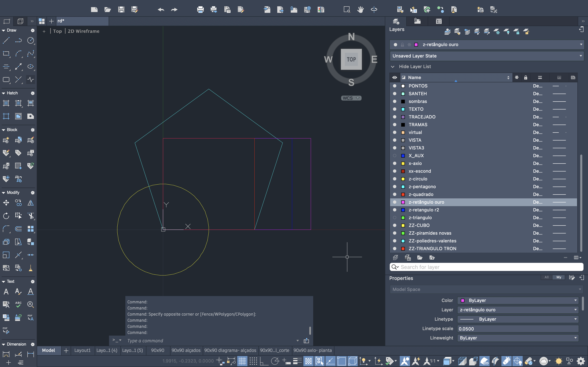Open the Multiline Text tool

click(x=6, y=292)
